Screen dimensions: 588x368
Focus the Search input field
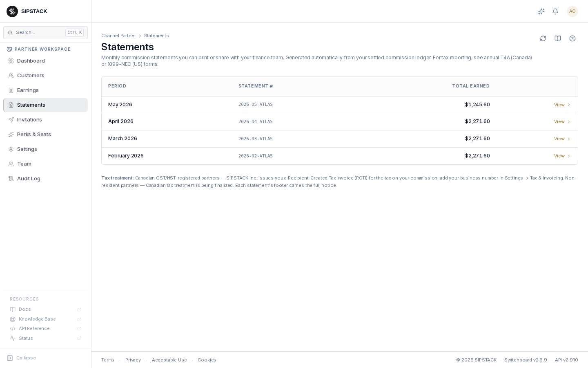[45, 33]
